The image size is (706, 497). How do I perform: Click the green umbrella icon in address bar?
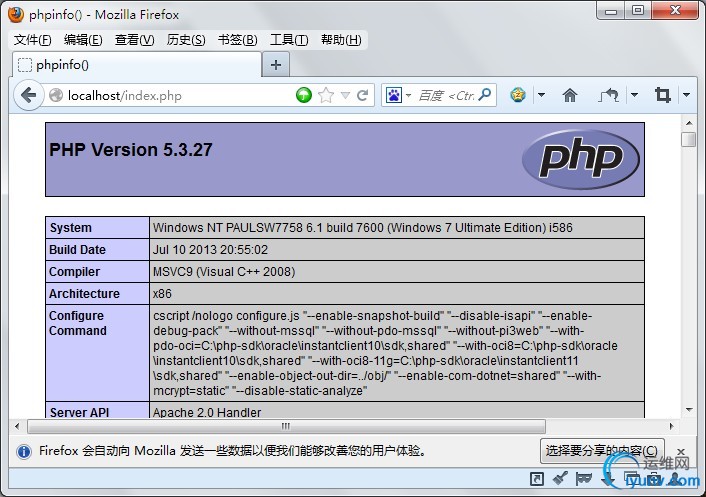point(304,95)
